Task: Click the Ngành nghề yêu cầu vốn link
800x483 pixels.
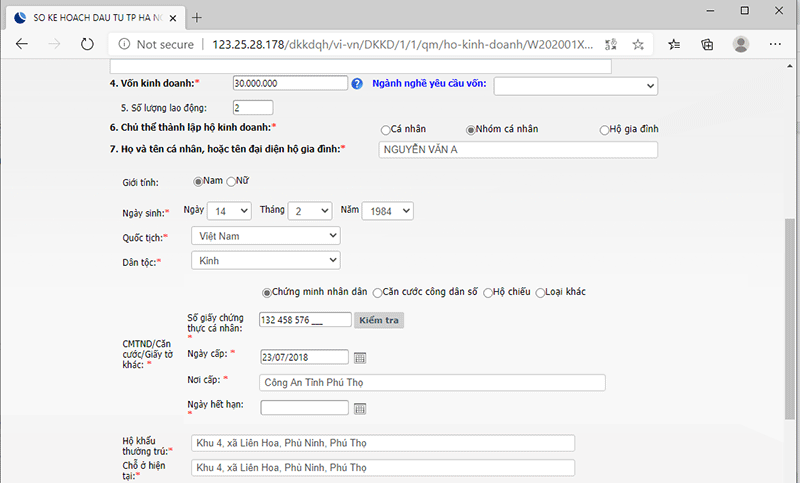Action: 429,83
